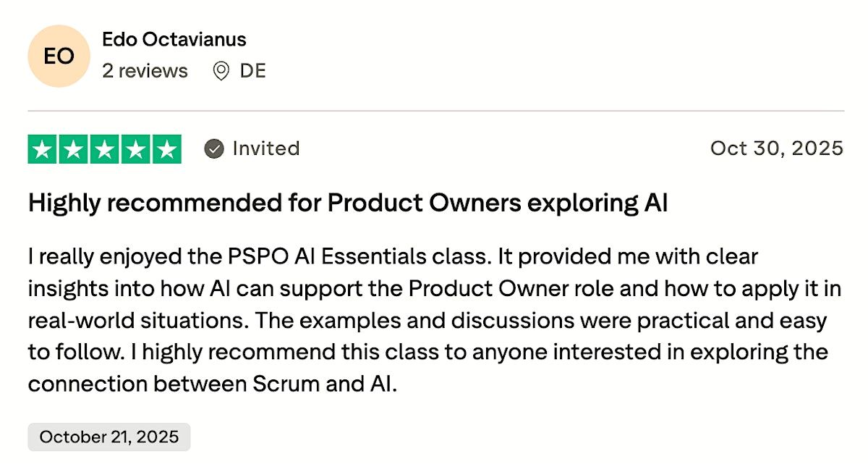Select the fourth green rating star
Viewport: 868px width, 467px height.
point(136,149)
